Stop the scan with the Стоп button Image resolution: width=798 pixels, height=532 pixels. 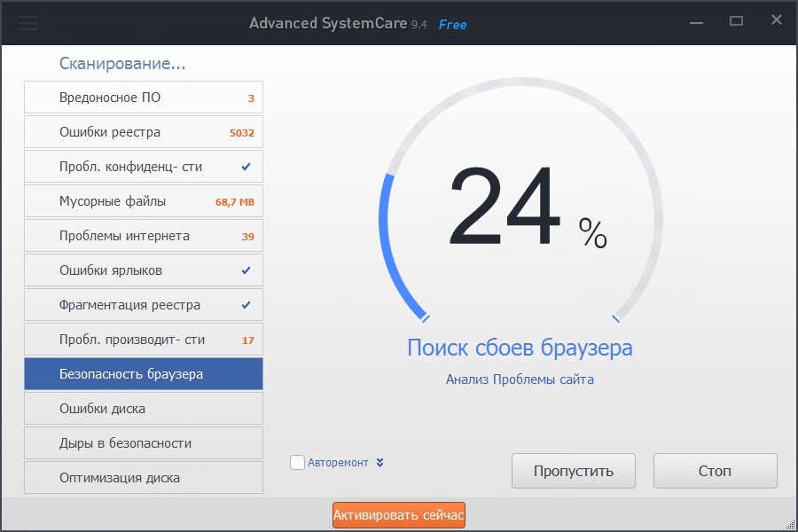point(715,471)
